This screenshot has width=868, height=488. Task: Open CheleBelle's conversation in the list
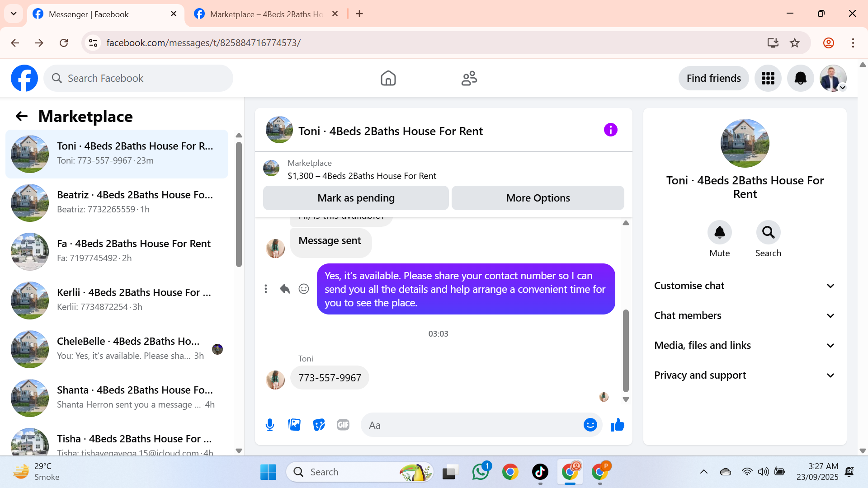pyautogui.click(x=117, y=349)
